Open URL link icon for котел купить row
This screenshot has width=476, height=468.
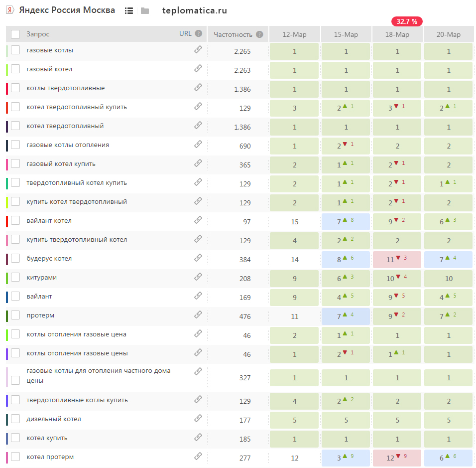coord(198,437)
